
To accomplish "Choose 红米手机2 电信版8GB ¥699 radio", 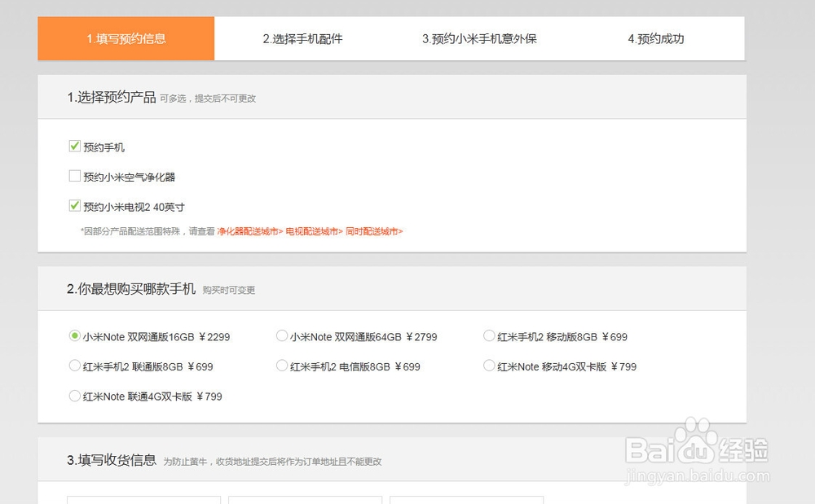I will 282,366.
